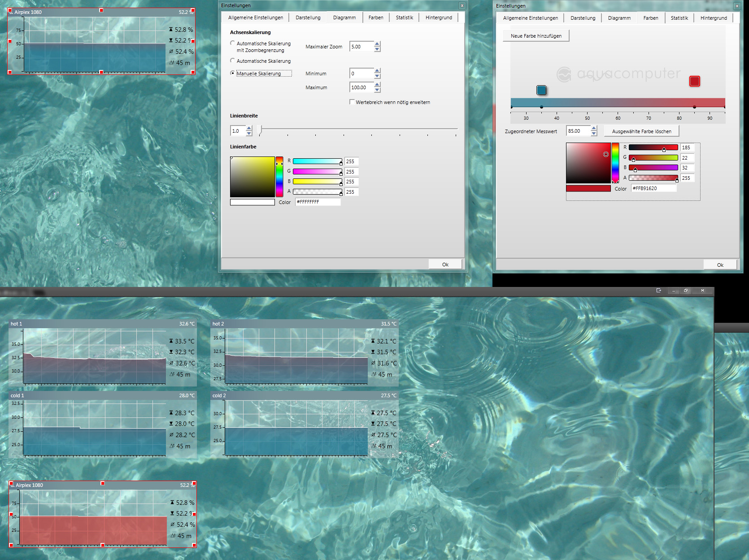Close the left Einstellungen dialog with X

click(x=462, y=5)
